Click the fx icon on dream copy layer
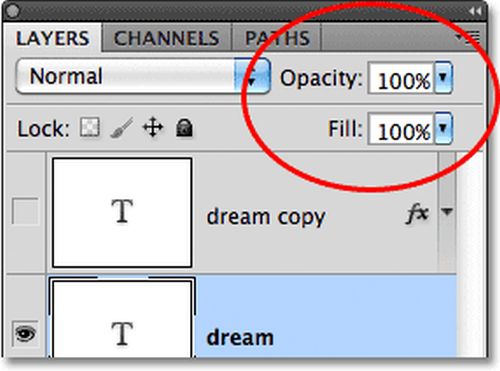500x371 pixels. pos(417,213)
